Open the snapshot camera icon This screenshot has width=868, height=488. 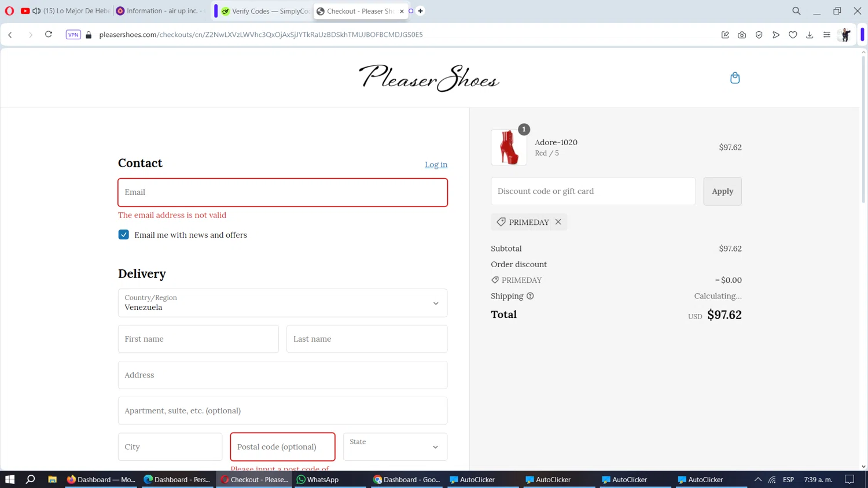pos(742,35)
